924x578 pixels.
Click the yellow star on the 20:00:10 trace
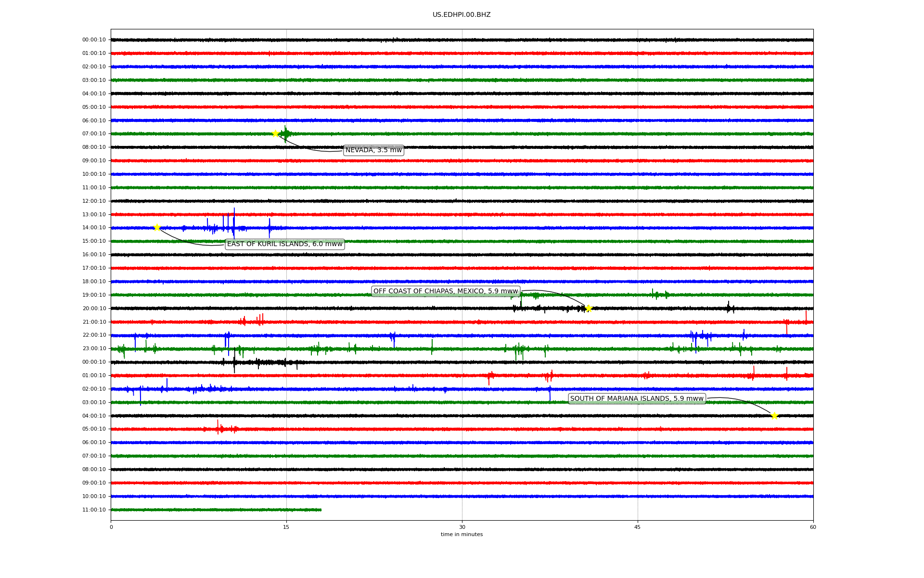coord(589,308)
